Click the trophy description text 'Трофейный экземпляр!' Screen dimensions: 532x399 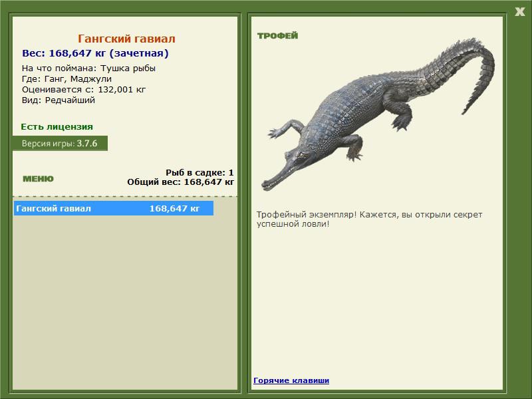tap(307, 214)
